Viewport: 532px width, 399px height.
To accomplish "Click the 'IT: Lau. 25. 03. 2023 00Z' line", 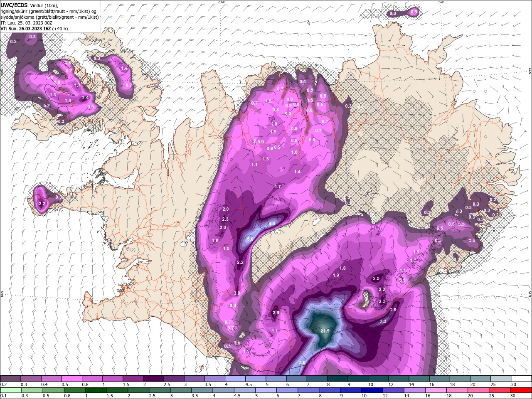I will (x=26, y=23).
